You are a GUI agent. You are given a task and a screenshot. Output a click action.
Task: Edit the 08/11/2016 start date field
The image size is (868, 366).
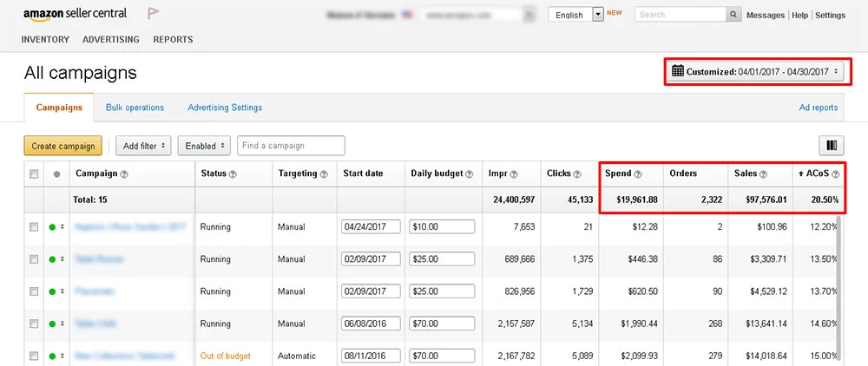coord(371,356)
